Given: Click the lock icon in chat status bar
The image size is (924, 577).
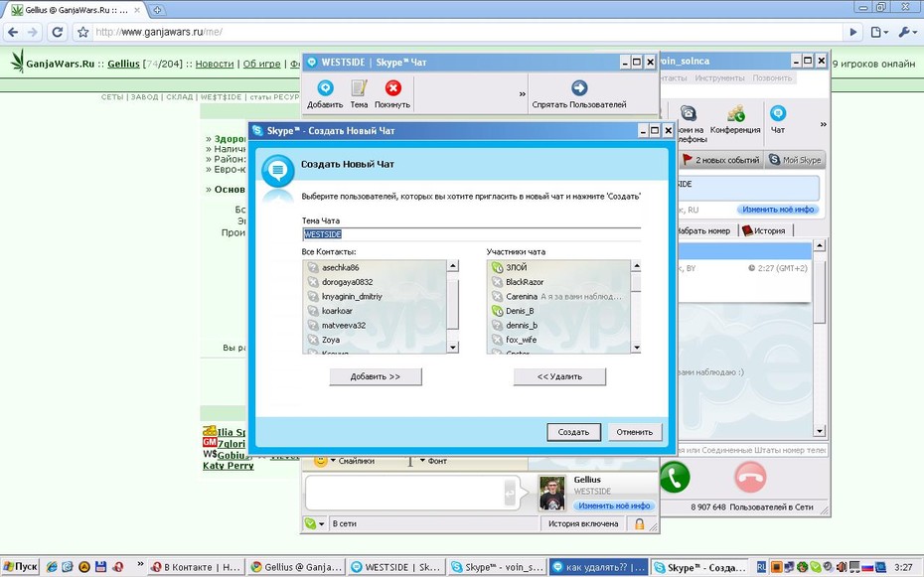Looking at the screenshot, I should pos(640,523).
